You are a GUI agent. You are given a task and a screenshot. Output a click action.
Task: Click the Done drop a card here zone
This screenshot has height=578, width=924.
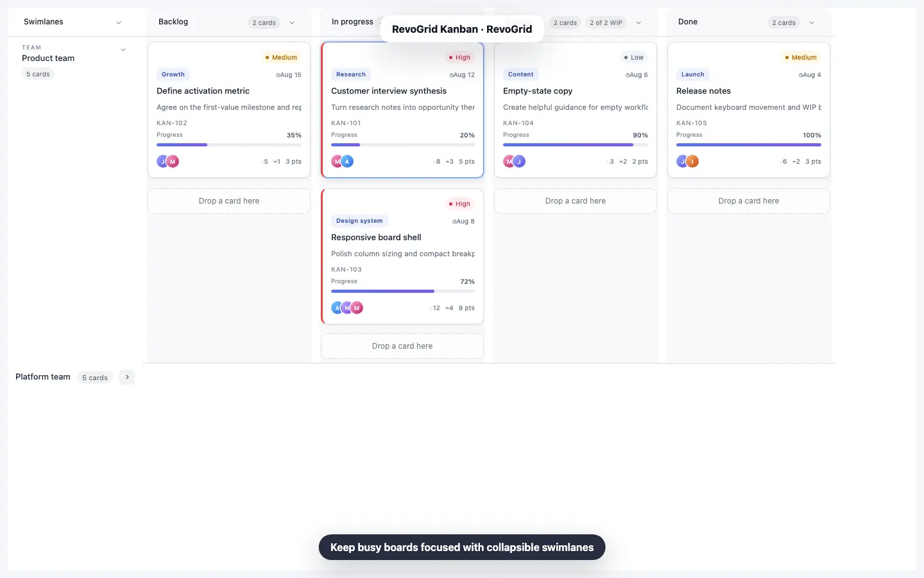[x=749, y=201]
